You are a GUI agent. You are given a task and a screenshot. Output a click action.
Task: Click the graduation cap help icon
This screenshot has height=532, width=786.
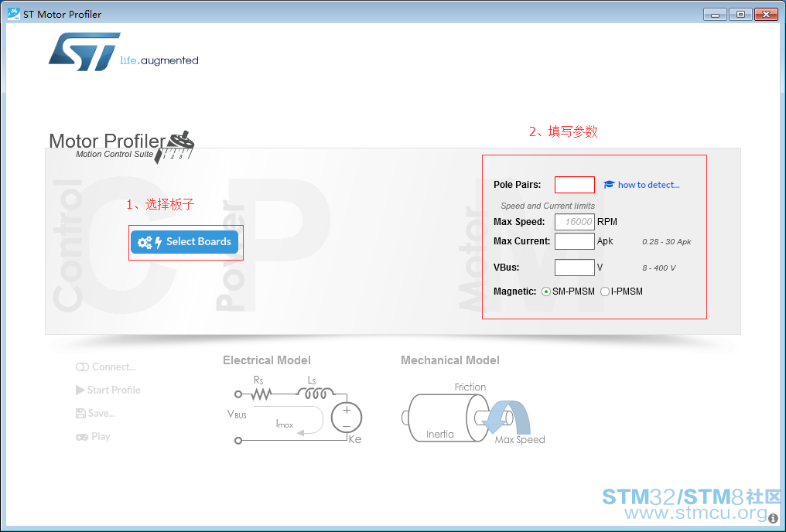609,184
